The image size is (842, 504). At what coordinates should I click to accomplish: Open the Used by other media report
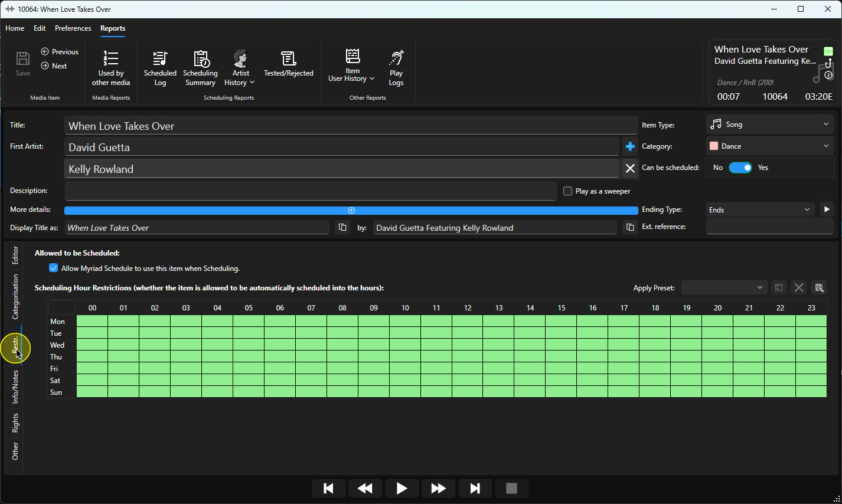tap(111, 68)
